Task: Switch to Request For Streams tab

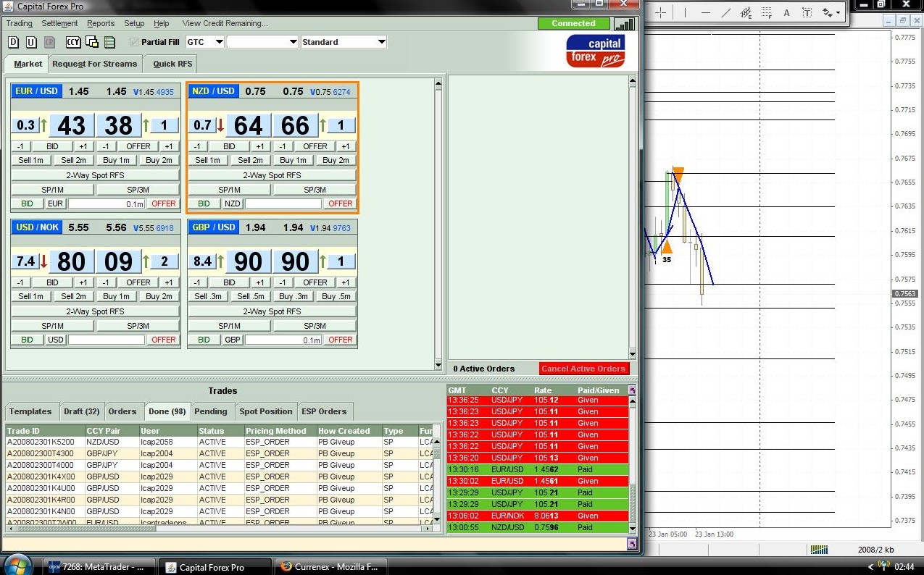Action: 94,64
